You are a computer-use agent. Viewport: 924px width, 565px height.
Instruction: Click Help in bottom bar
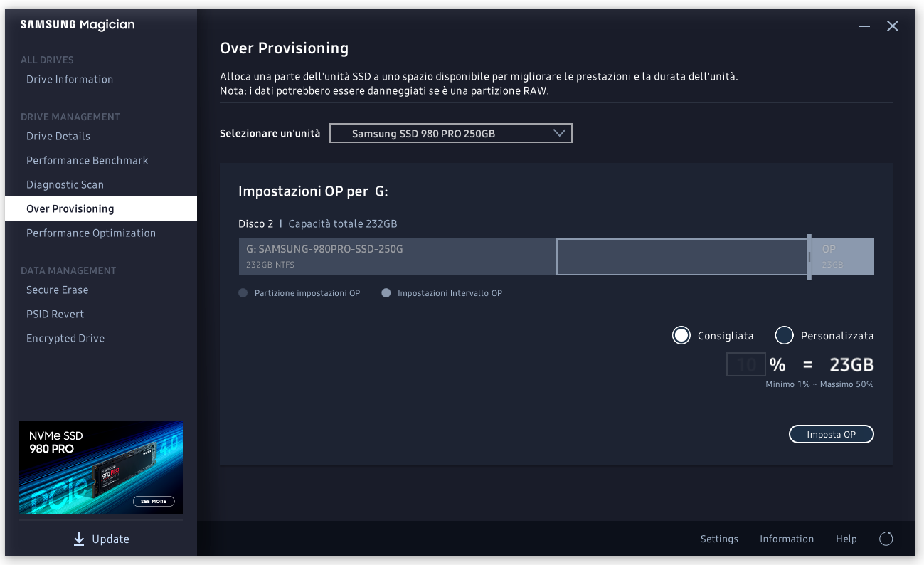point(846,539)
